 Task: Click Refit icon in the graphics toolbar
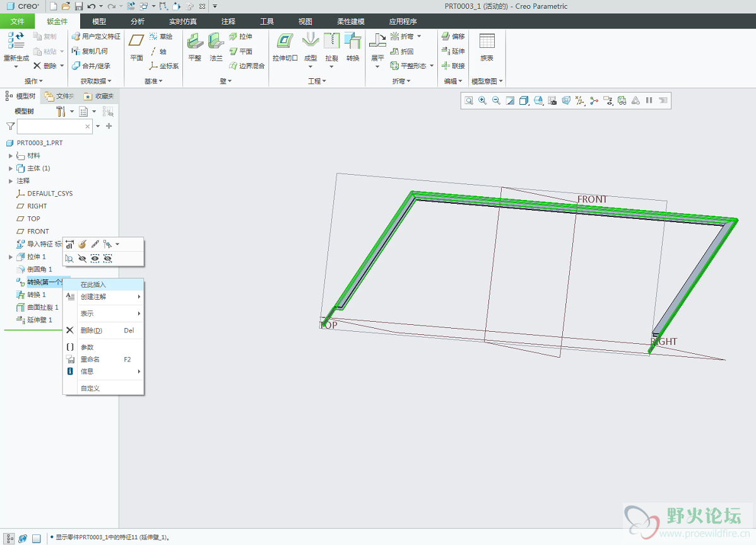(x=469, y=100)
